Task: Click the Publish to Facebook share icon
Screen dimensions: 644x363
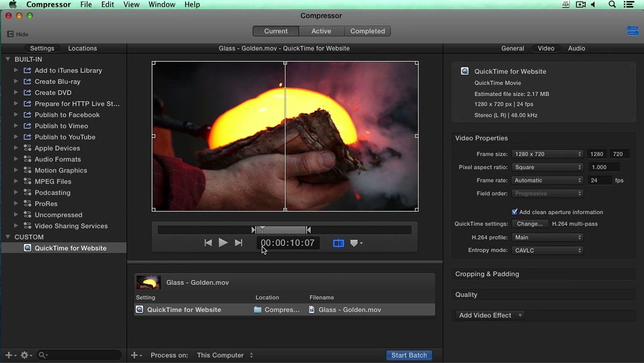Action: pyautogui.click(x=27, y=115)
